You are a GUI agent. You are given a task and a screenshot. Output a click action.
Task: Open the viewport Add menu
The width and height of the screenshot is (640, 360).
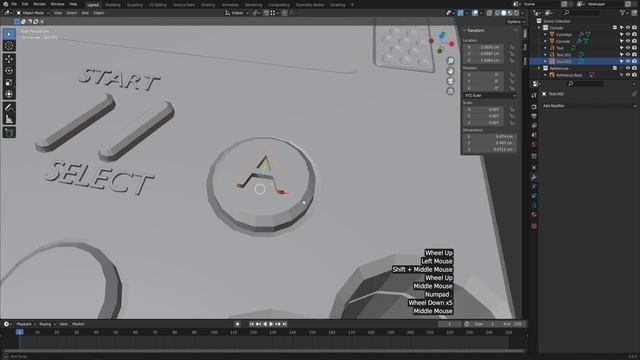85,13
